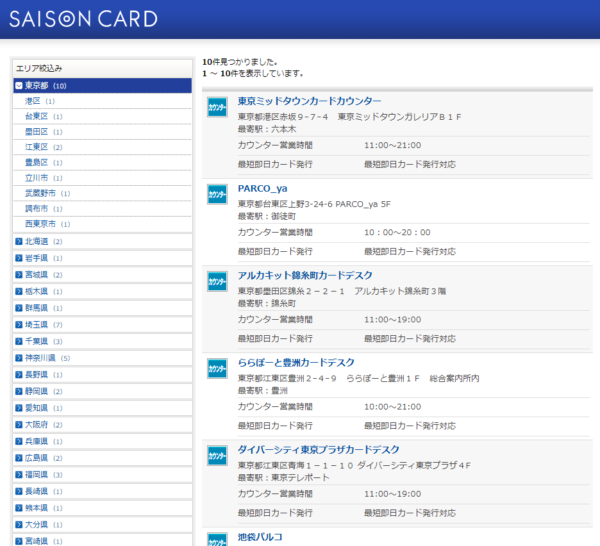The height and width of the screenshot is (546, 600).
Task: Click counter icon beside ダイバーシティ東京プラザカードデスク
Action: click(217, 456)
